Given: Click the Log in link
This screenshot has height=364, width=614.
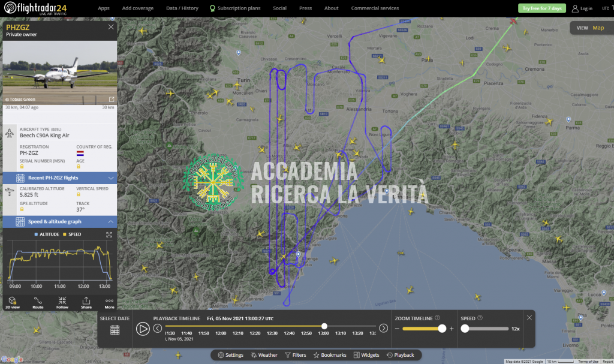Looking at the screenshot, I should point(582,8).
